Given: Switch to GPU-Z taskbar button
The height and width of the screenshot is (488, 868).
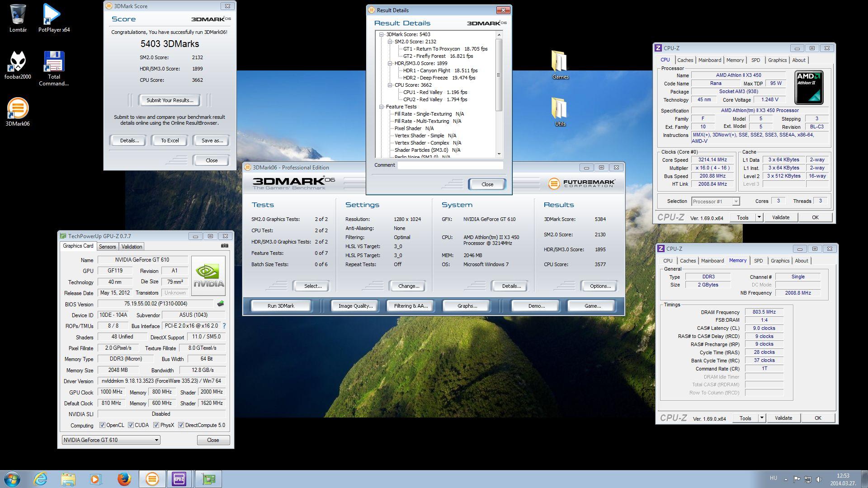Looking at the screenshot, I should click(x=208, y=479).
